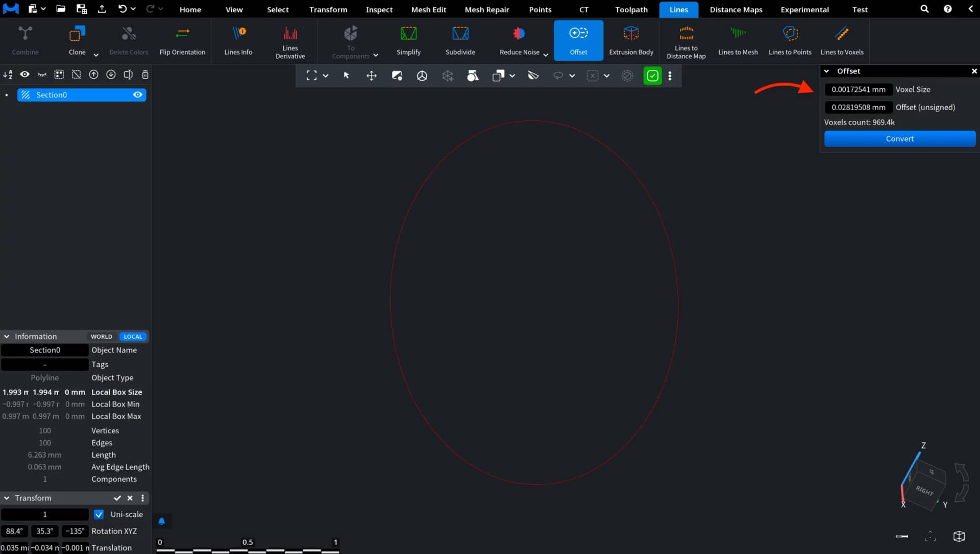The height and width of the screenshot is (554, 980).
Task: Open Transform panel three-dot options
Action: coord(142,498)
